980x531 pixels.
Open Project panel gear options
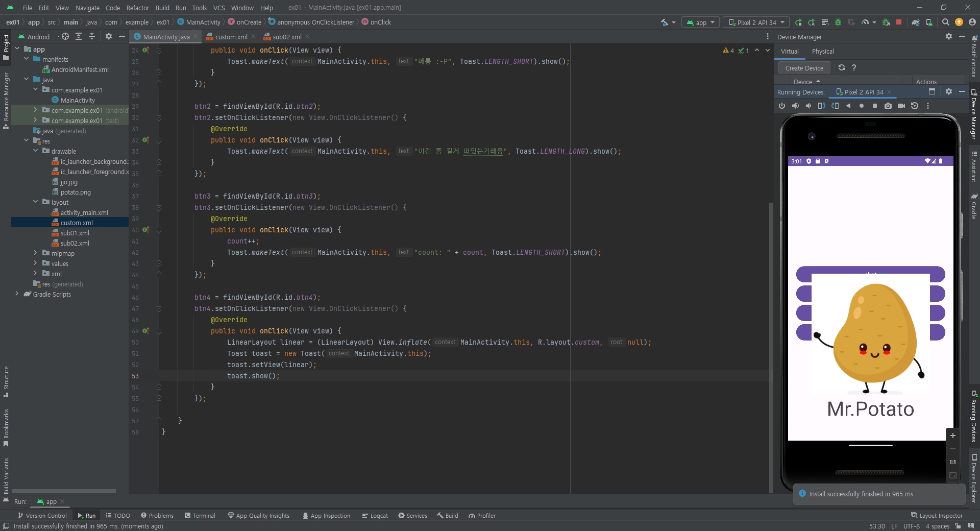108,37
